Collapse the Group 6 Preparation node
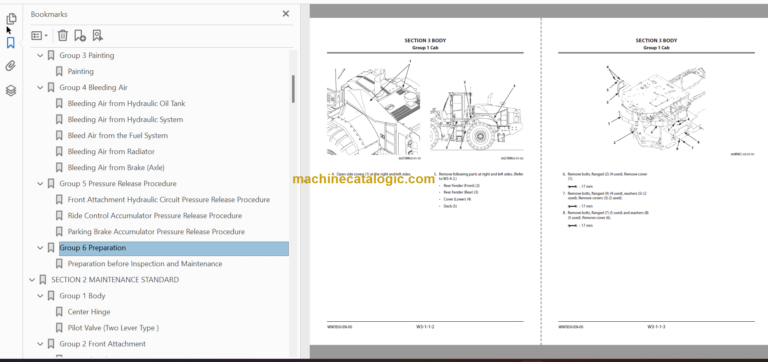This screenshot has height=362, width=768. 40,248
